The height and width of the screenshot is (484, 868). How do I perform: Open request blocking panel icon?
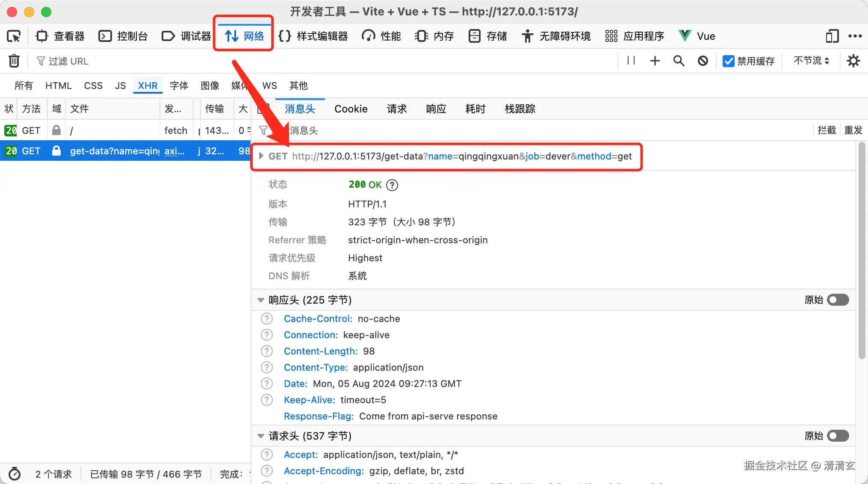click(703, 61)
